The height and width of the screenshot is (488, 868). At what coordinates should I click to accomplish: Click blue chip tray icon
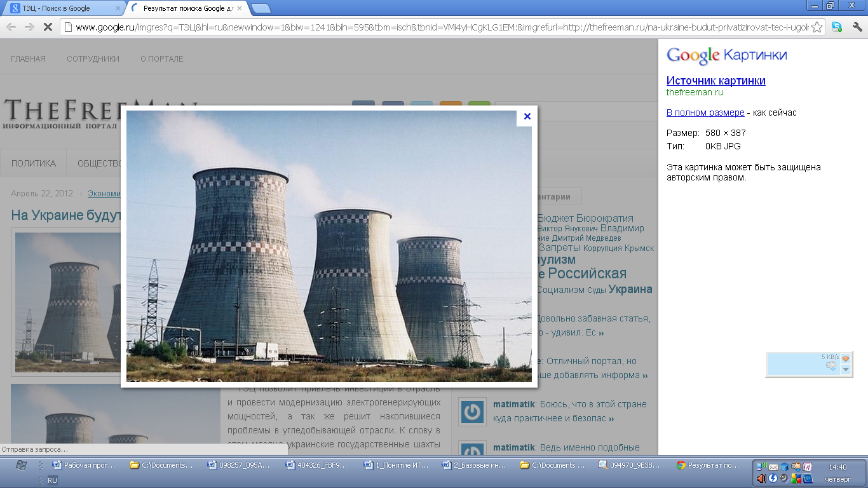click(x=808, y=478)
